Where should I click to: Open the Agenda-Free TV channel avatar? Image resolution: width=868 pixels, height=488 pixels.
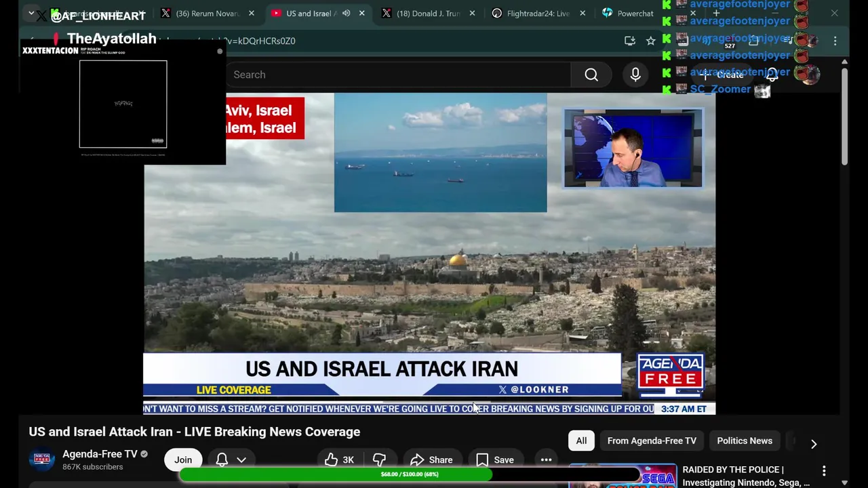(x=41, y=460)
